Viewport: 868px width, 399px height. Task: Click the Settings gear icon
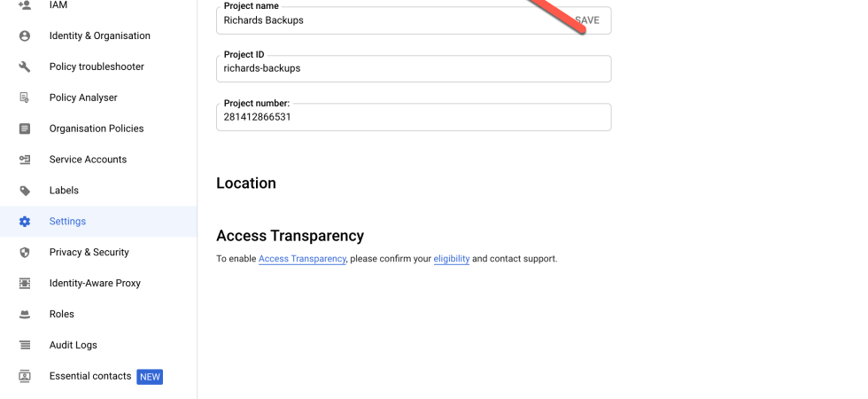tap(25, 222)
